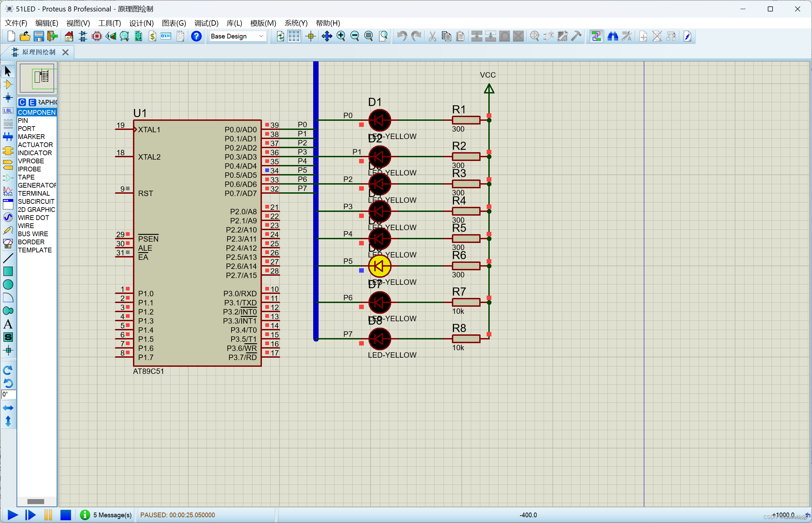This screenshot has width=812, height=523.
Task: Click the Undo arrow icon
Action: tap(402, 36)
